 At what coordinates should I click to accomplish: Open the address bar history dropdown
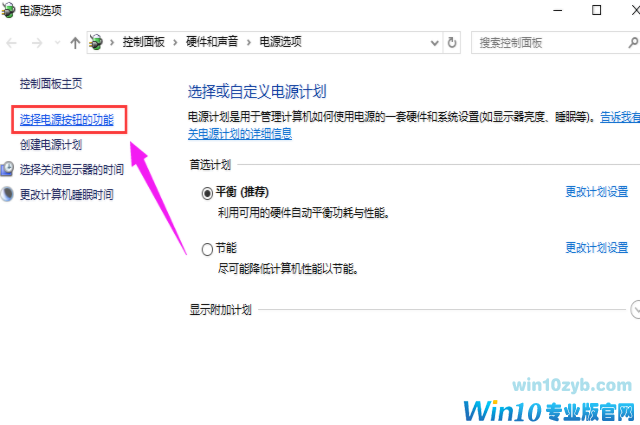(x=435, y=43)
